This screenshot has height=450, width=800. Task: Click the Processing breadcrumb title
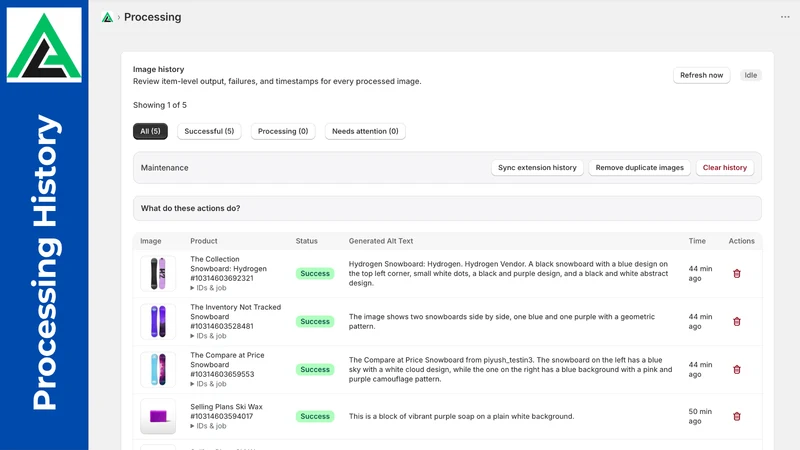click(153, 17)
